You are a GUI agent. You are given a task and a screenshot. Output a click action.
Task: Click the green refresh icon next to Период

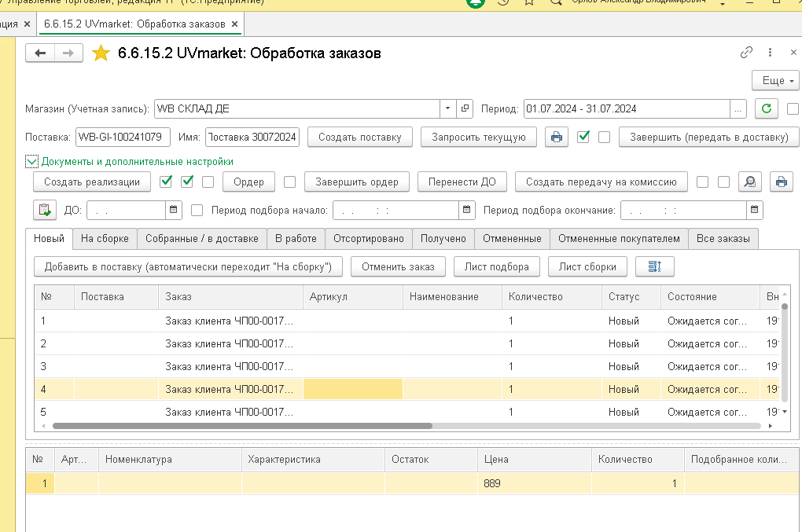(x=766, y=108)
